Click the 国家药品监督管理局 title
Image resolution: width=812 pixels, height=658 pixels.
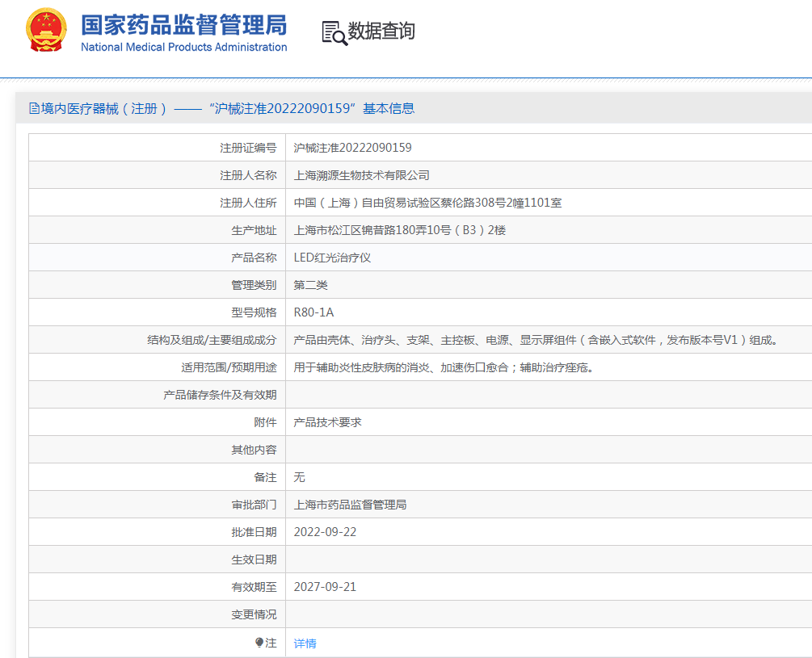184,25
